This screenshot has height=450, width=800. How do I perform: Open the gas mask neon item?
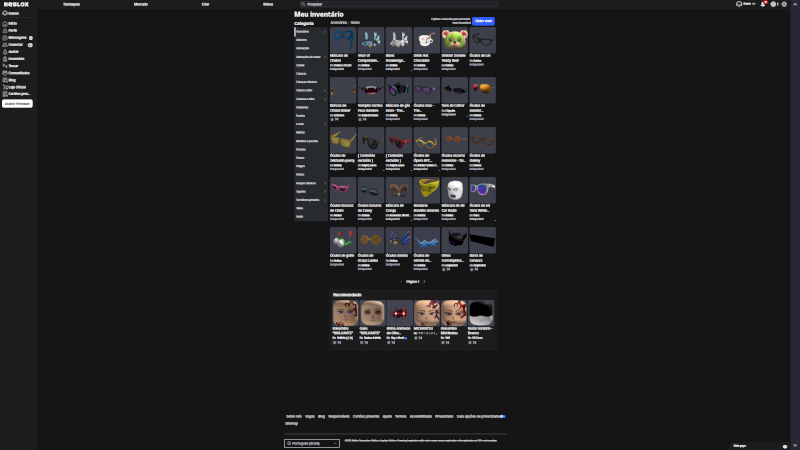coord(398,90)
